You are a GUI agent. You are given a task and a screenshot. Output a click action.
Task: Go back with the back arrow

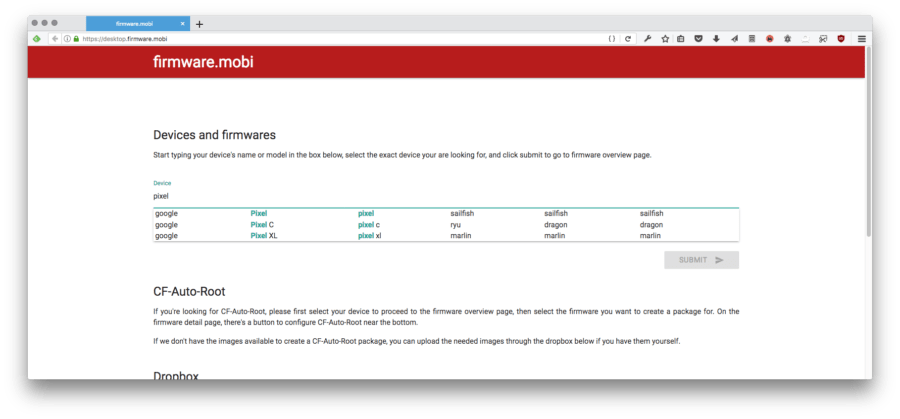[55, 39]
